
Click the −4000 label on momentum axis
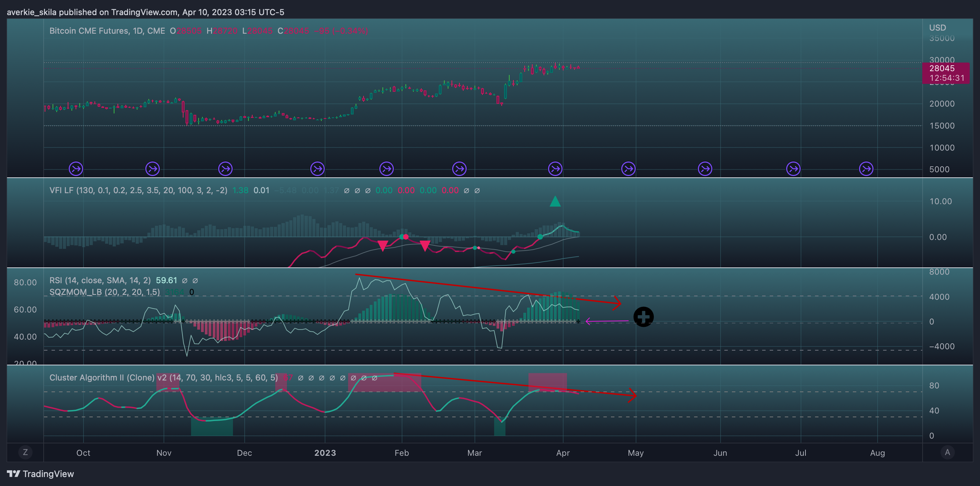[x=942, y=346]
